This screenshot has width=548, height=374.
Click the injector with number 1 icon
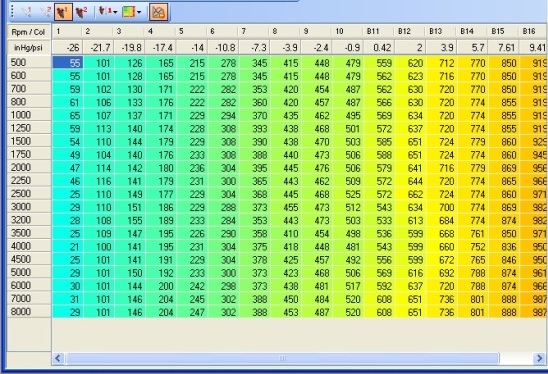[x=104, y=12]
